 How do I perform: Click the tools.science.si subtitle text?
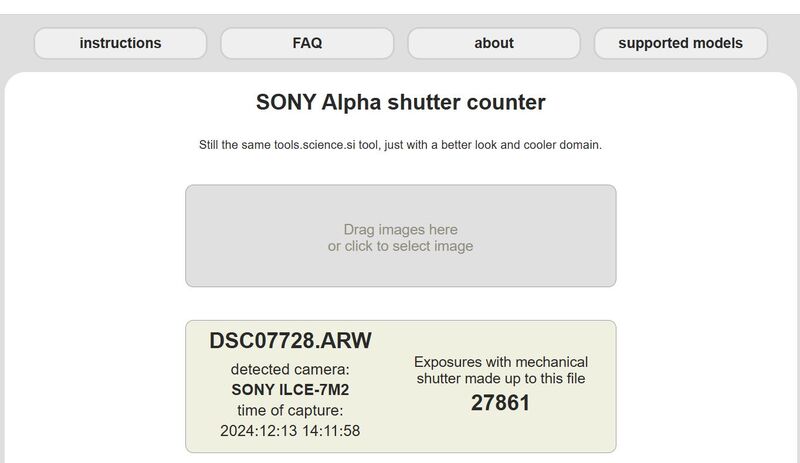(400, 145)
